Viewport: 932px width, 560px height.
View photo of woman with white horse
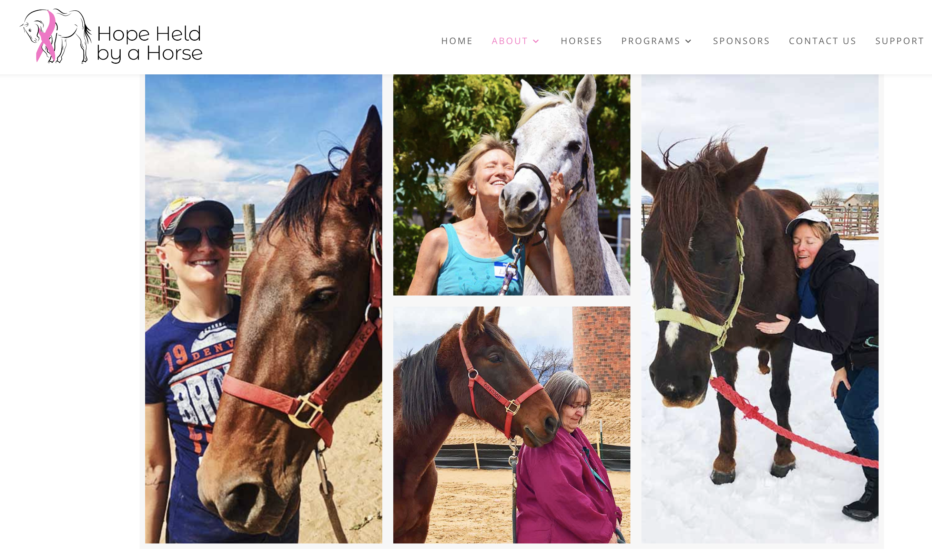(x=512, y=185)
